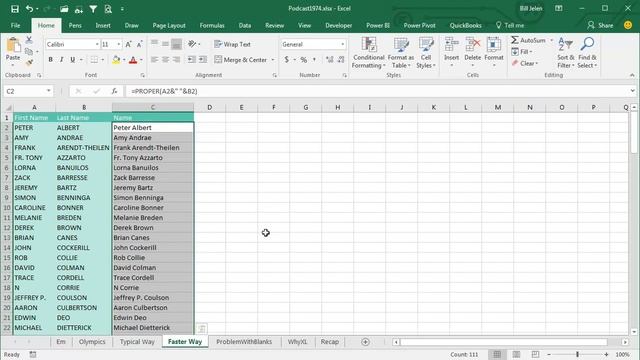Open Sort & Filter menu

pos(566,53)
